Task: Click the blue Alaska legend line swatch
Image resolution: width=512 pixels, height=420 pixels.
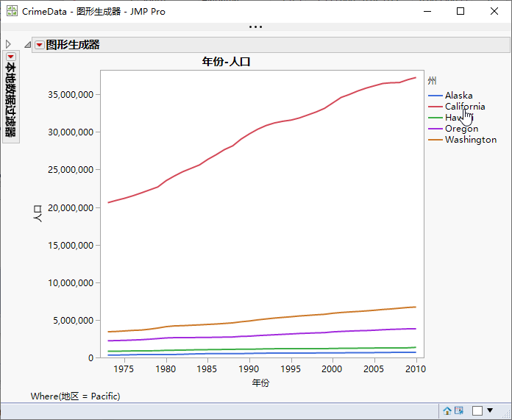Action: [435, 96]
